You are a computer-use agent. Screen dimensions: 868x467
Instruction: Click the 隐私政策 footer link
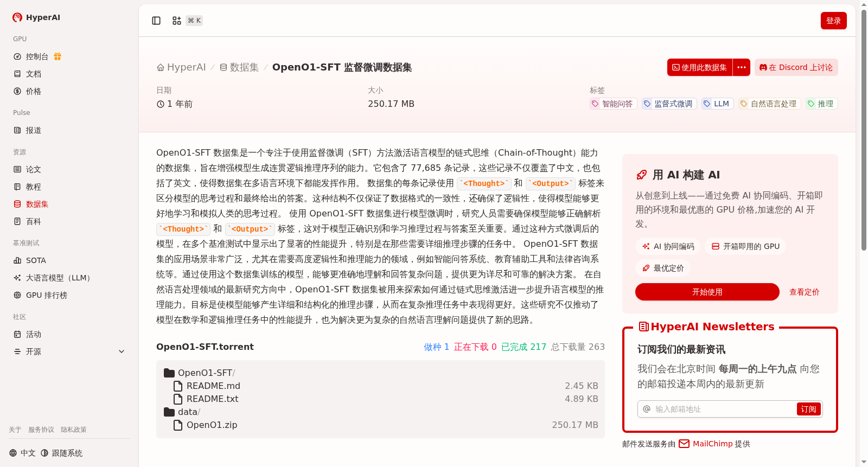click(74, 430)
